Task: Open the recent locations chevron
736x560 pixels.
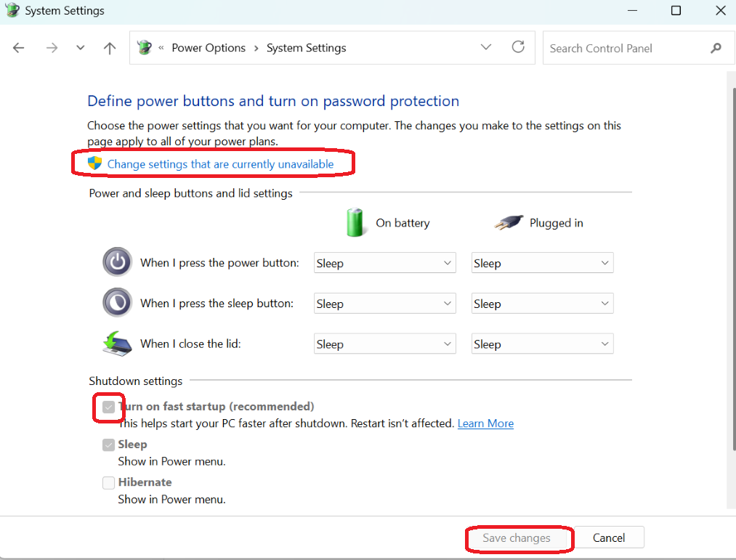Action: coord(80,48)
